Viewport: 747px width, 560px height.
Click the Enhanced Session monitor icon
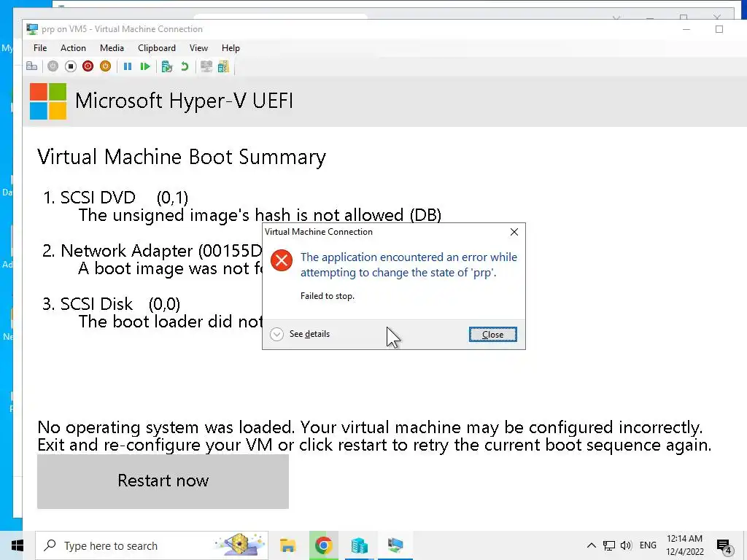[206, 66]
